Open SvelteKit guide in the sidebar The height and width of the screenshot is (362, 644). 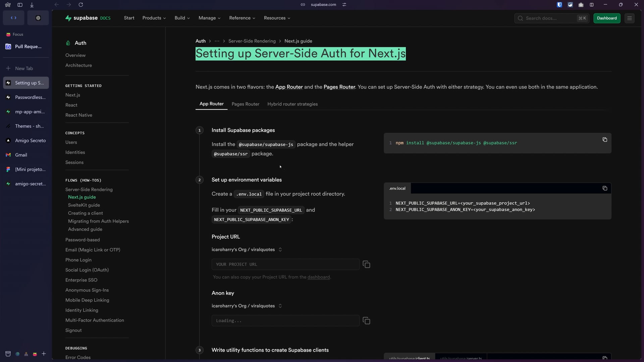coord(84,205)
